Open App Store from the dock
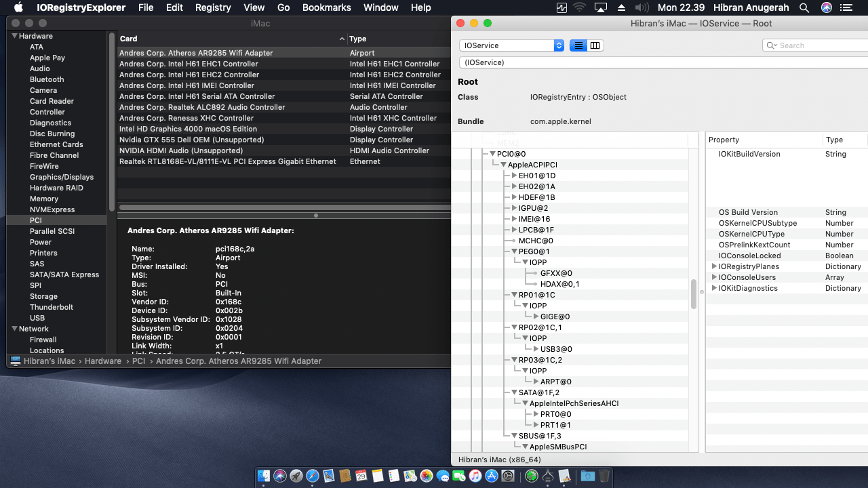Screen dimensions: 868x488 click(x=492, y=476)
